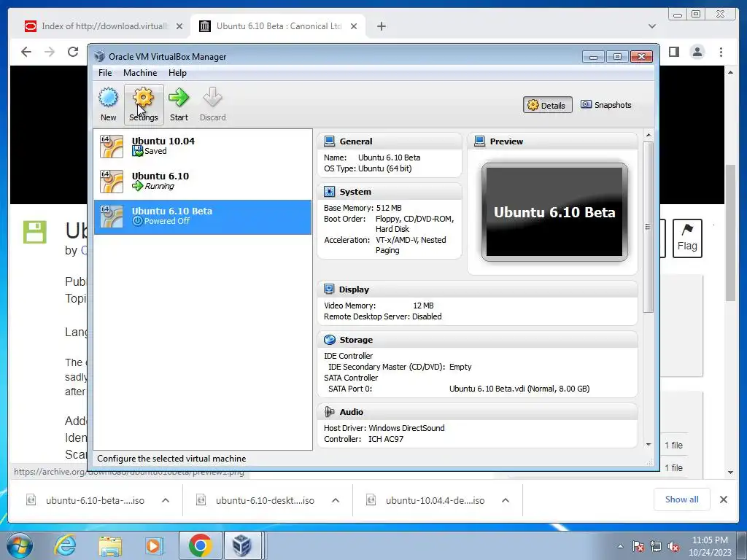The height and width of the screenshot is (560, 747).
Task: Click the General section monitor icon
Action: pos(329,141)
